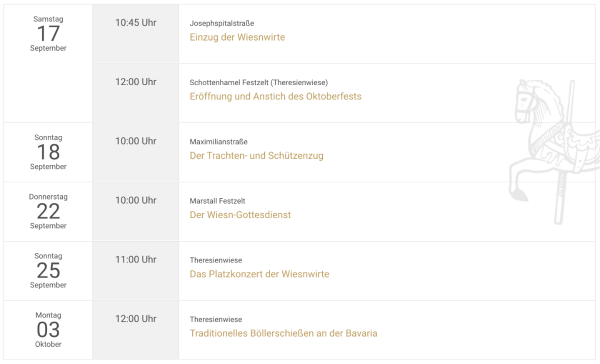Click the 11:00 Uhr time entry
The width and height of the screenshot is (600, 364).
(136, 260)
